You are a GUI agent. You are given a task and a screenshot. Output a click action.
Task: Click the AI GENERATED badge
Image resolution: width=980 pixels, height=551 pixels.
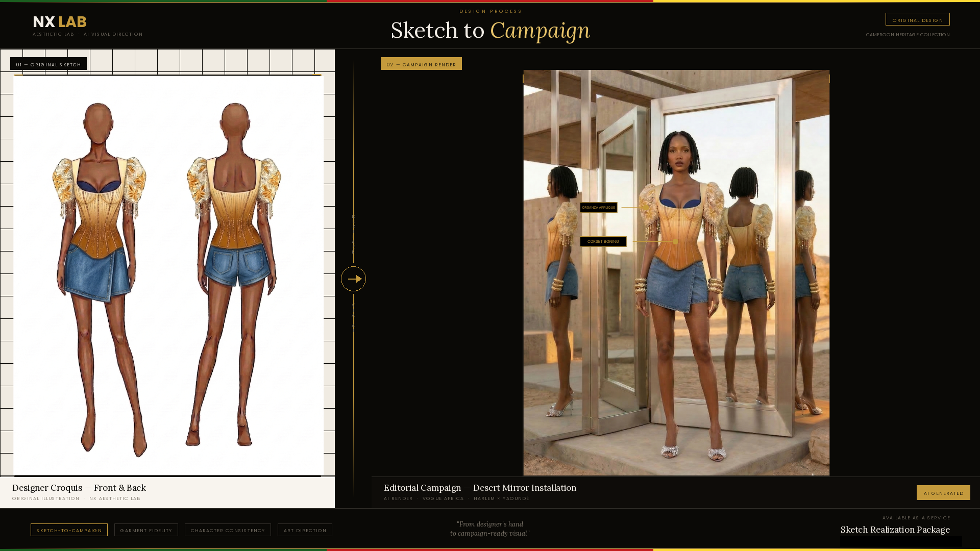[943, 492]
